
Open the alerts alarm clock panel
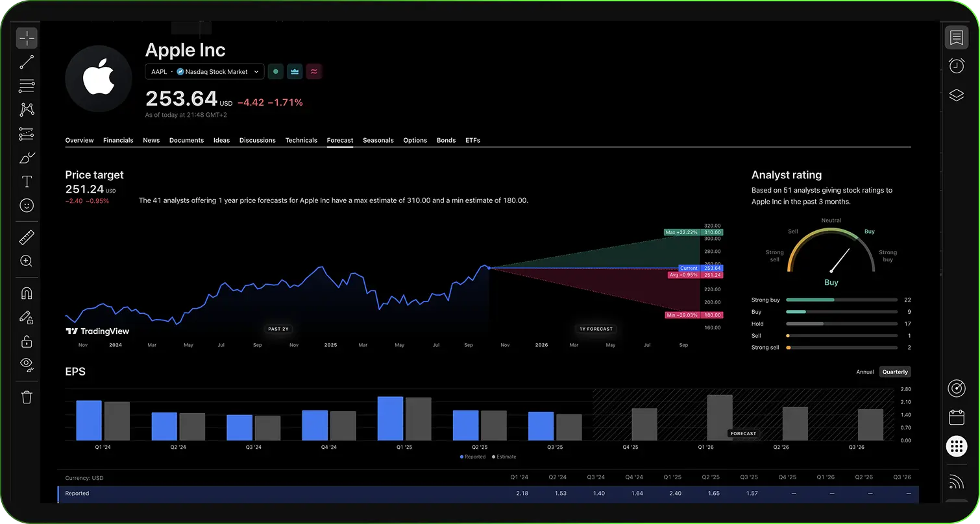[956, 65]
